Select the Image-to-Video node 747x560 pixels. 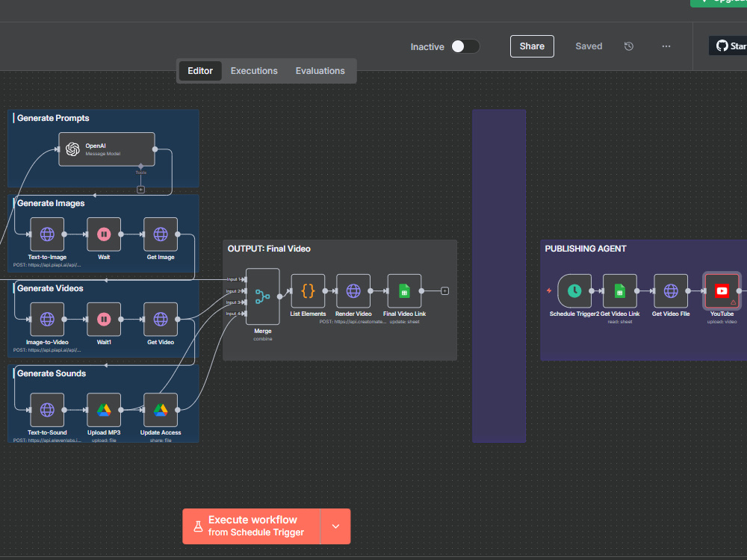point(47,319)
